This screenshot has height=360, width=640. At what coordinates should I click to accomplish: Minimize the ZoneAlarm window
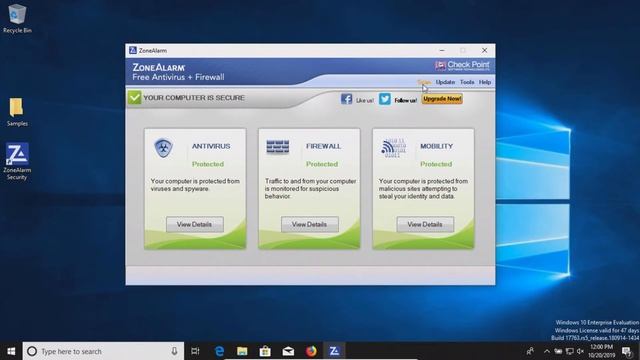[442, 51]
